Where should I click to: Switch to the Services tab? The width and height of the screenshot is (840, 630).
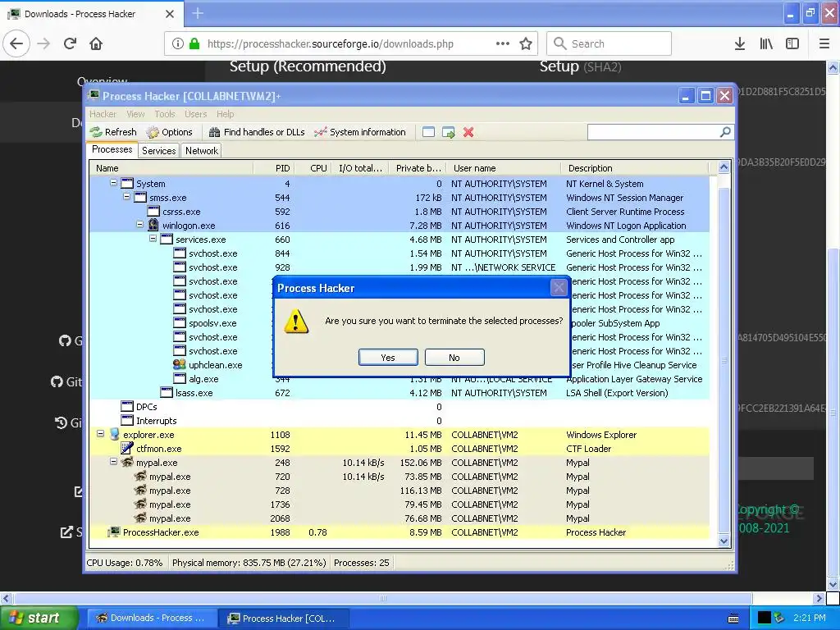(158, 151)
